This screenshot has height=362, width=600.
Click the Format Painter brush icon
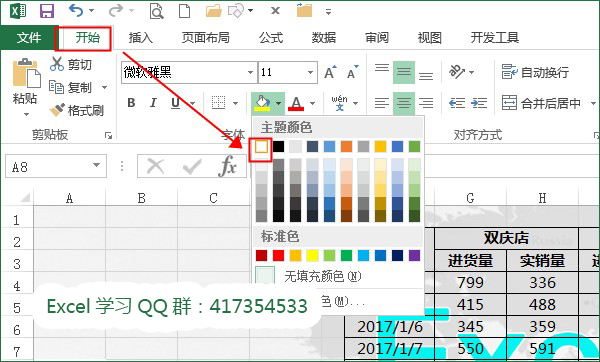58,110
